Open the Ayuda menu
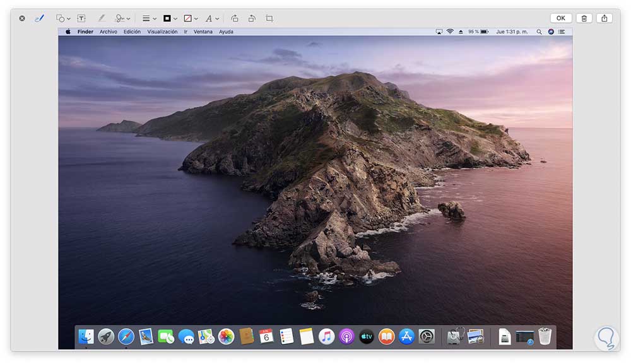Screen dimensions: 631x364 pos(226,32)
